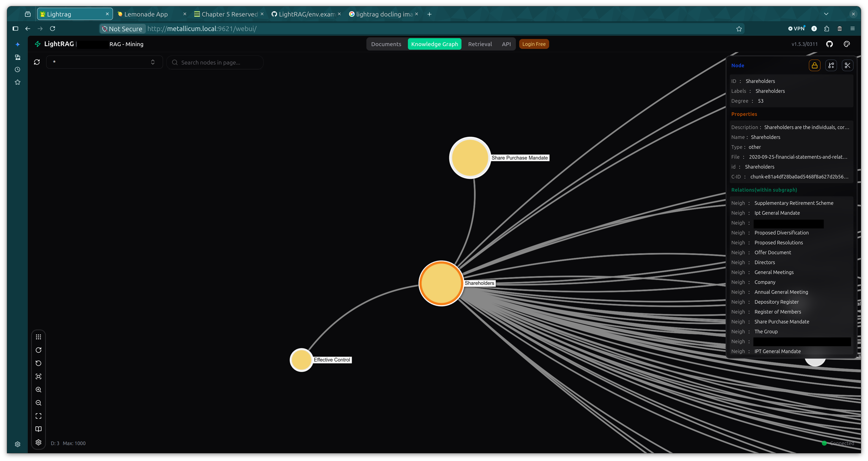868x461 pixels.
Task: Click neighbor Supplementary Retirement Scheme
Action: point(794,203)
